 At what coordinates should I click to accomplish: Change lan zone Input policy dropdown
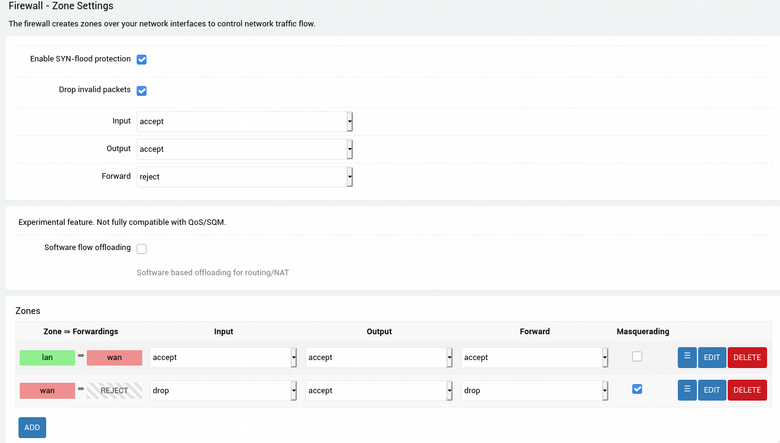click(x=223, y=357)
